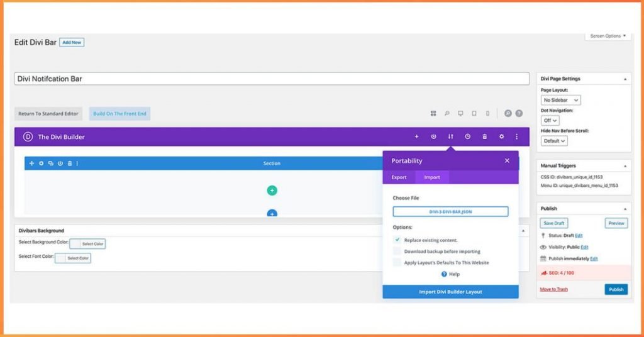This screenshot has width=644, height=337.
Task: Collapse the Publish box
Action: [625, 209]
